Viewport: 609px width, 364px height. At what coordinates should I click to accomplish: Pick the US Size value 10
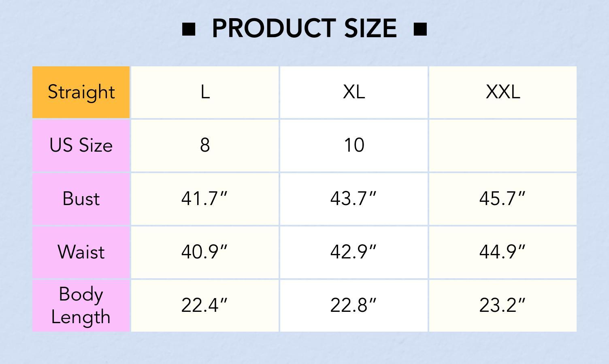[354, 145]
